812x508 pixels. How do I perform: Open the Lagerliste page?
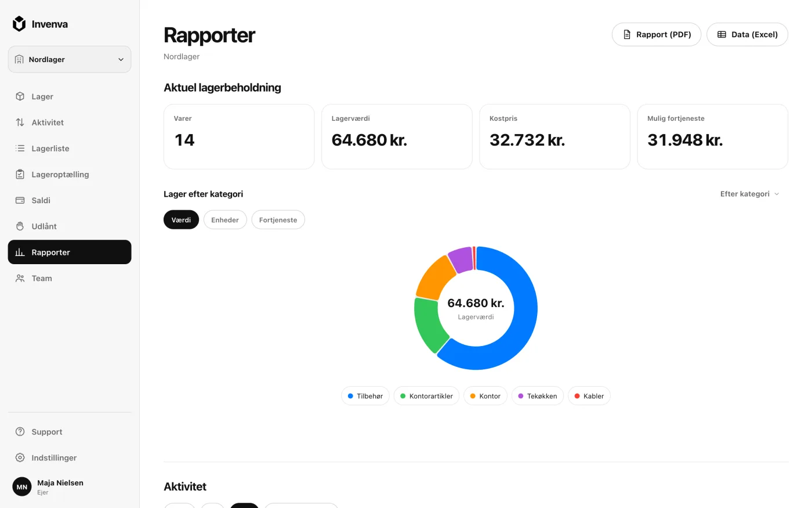coord(70,149)
